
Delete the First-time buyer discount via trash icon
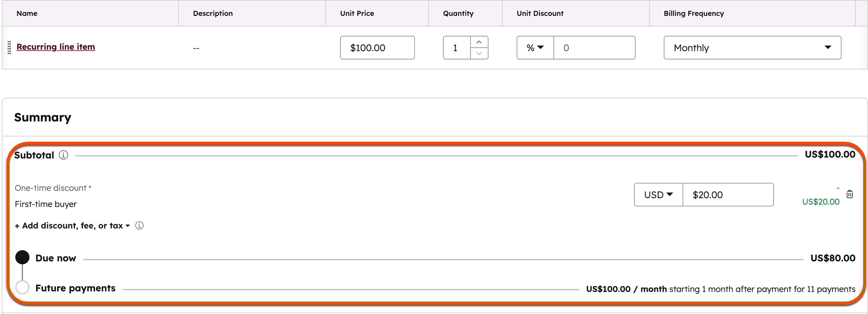(849, 194)
